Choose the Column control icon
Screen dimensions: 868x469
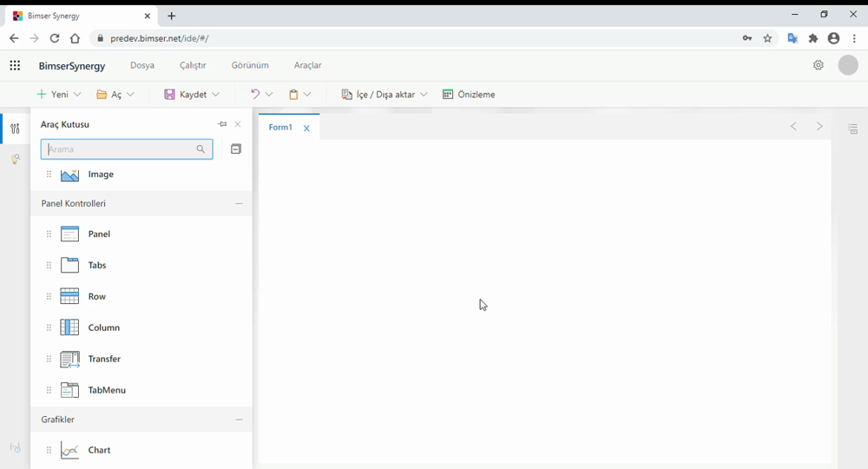[70, 327]
